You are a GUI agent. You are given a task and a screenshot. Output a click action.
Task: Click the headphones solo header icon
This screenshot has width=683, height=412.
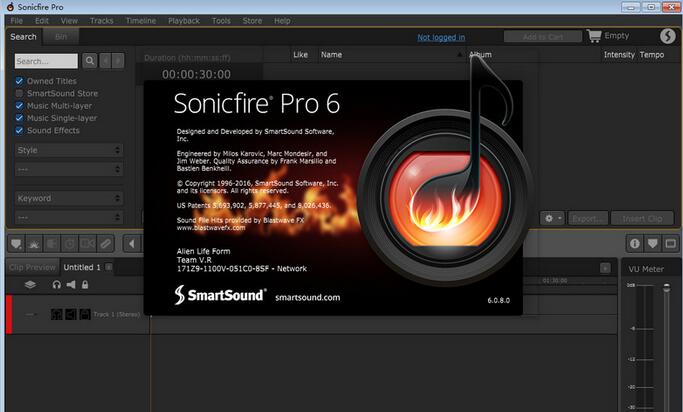point(57,284)
